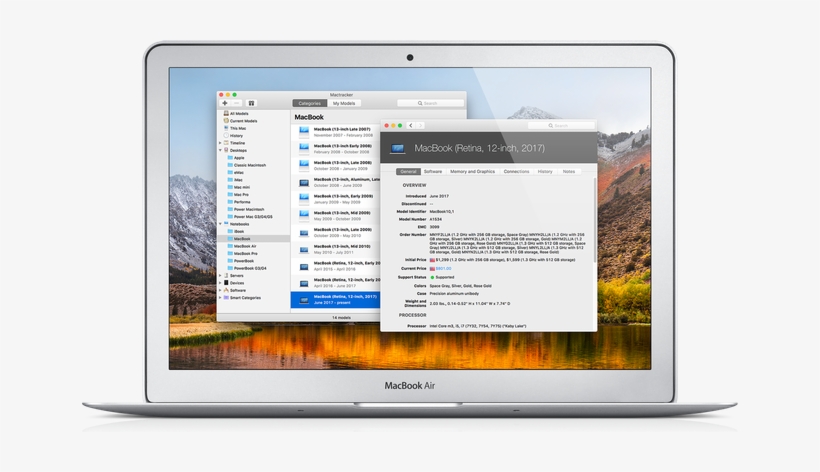The image size is (820, 472).
Task: Click the detail window search field
Action: pyautogui.click(x=561, y=125)
